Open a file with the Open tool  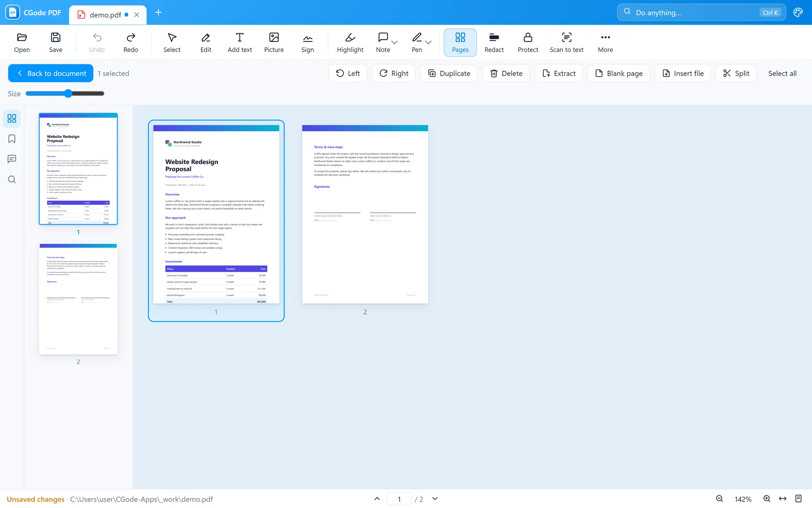[x=22, y=43]
